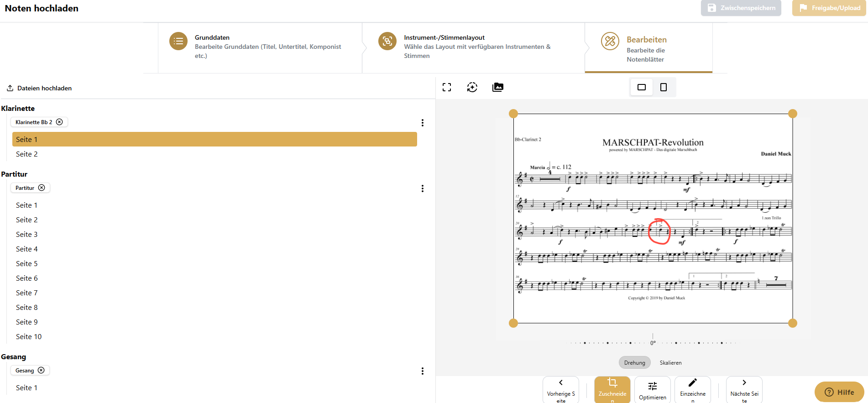Select Klarinette Seite 1

[x=214, y=139]
